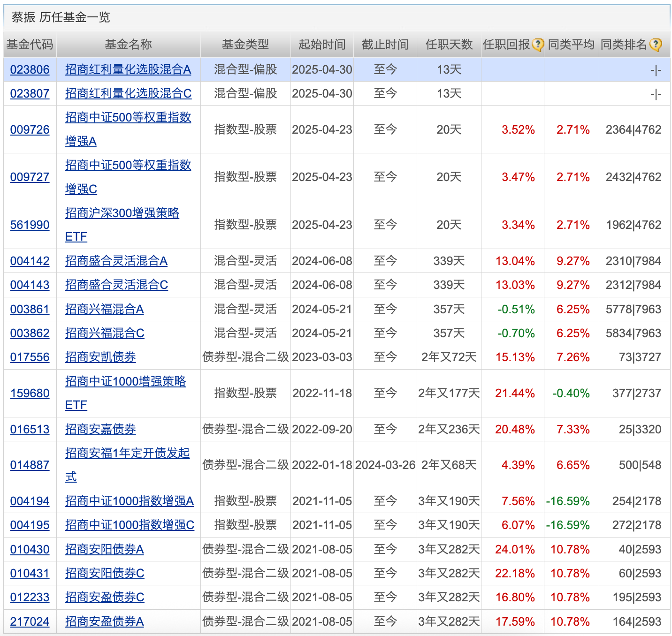Viewport: 672px width, 636px height.
Task: Open fund code 004142 link
Action: (30, 261)
